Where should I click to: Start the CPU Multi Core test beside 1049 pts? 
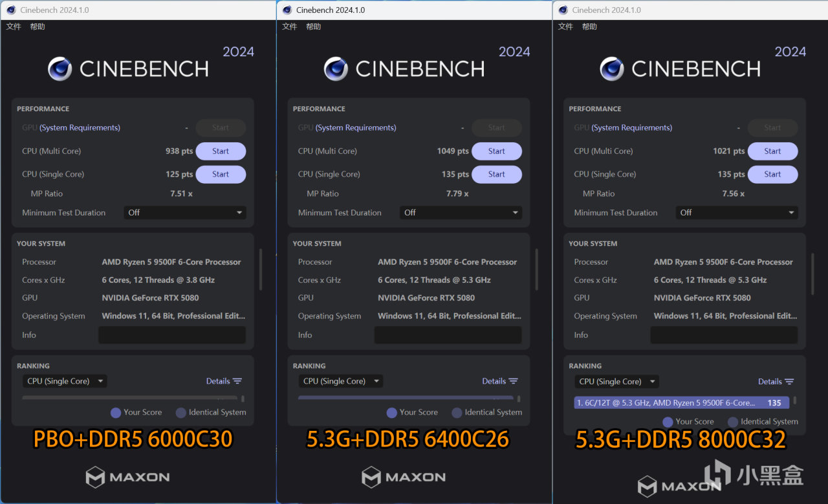[497, 151]
